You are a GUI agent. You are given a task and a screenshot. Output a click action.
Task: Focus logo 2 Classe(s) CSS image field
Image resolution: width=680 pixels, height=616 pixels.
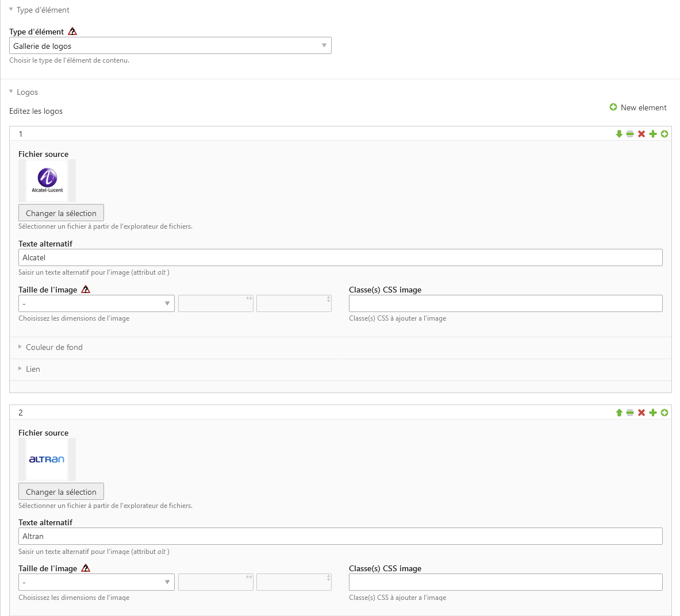point(506,582)
